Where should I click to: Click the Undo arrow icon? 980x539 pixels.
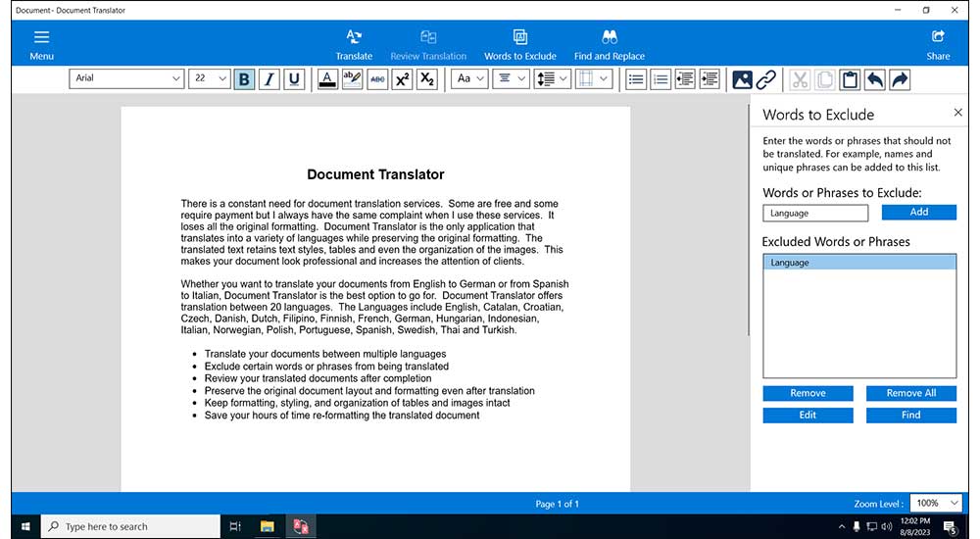875,78
